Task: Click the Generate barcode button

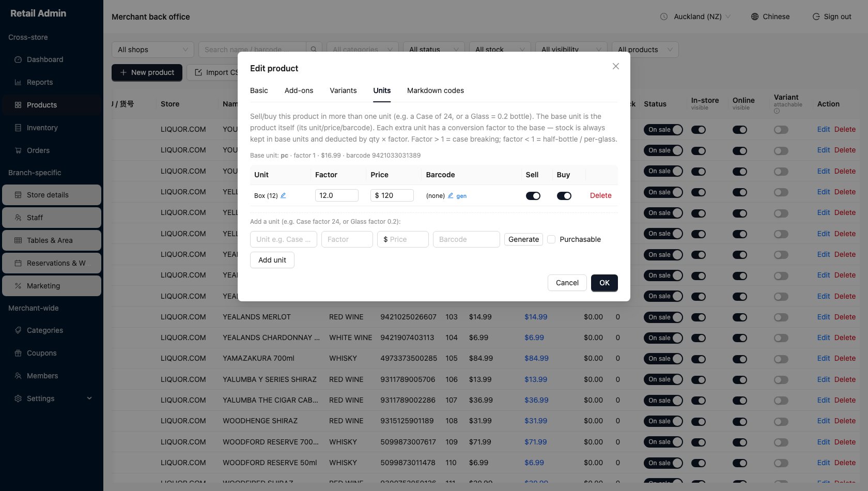Action: point(523,239)
